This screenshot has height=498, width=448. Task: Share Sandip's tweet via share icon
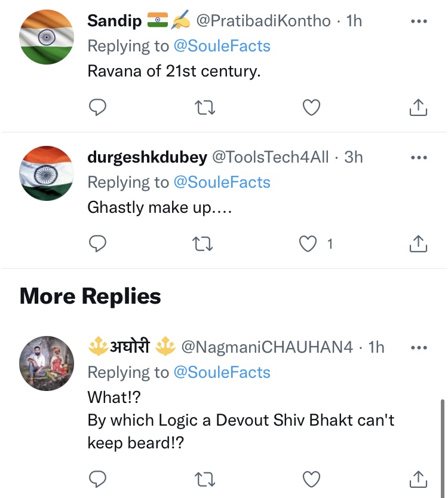coord(418,107)
